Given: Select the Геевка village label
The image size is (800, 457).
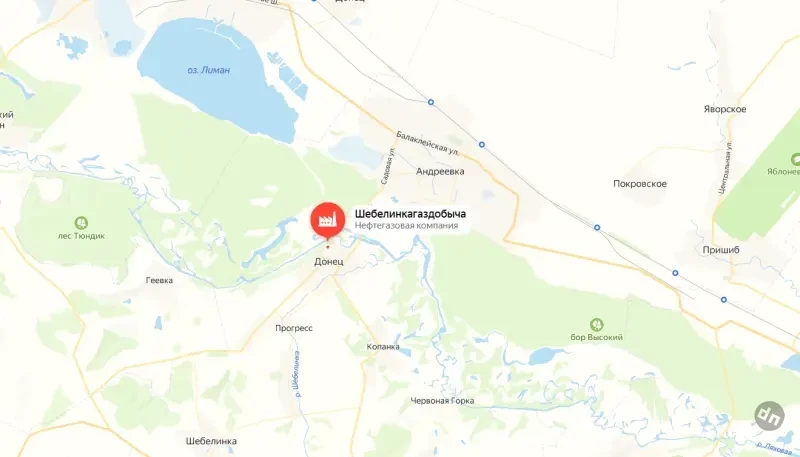Looking at the screenshot, I should 159,280.
